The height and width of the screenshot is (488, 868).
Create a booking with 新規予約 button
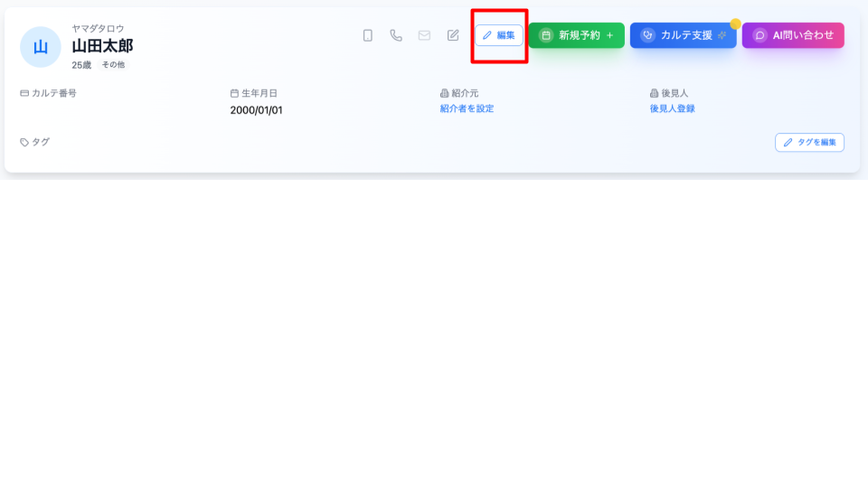point(576,35)
